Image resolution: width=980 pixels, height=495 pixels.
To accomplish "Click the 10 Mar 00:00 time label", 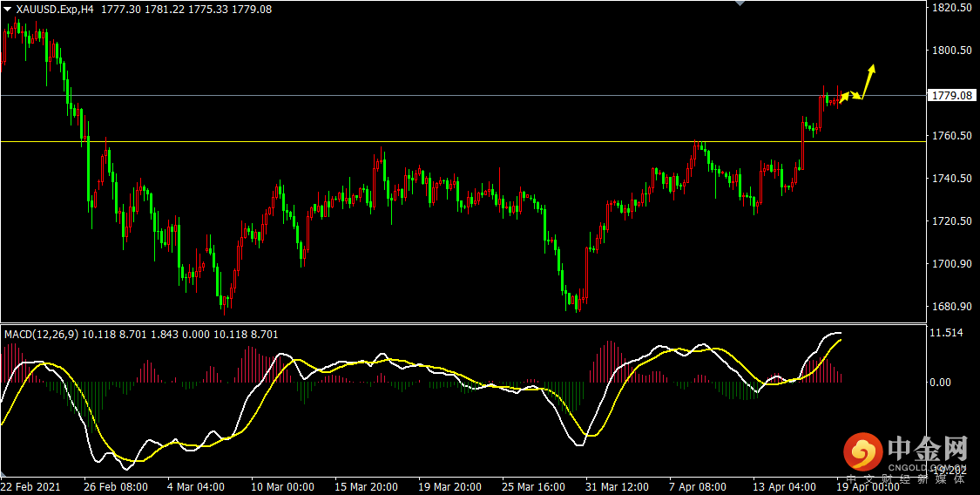I will [281, 487].
